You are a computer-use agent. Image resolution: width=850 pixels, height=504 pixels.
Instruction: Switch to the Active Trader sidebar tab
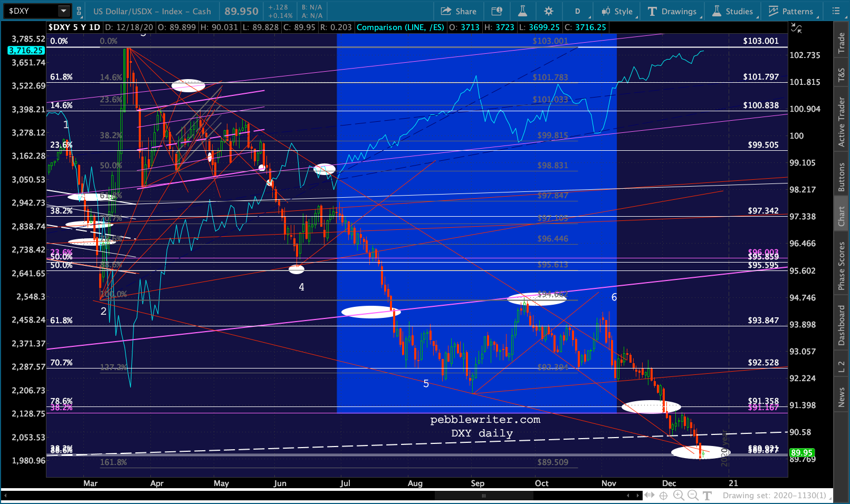[842, 122]
